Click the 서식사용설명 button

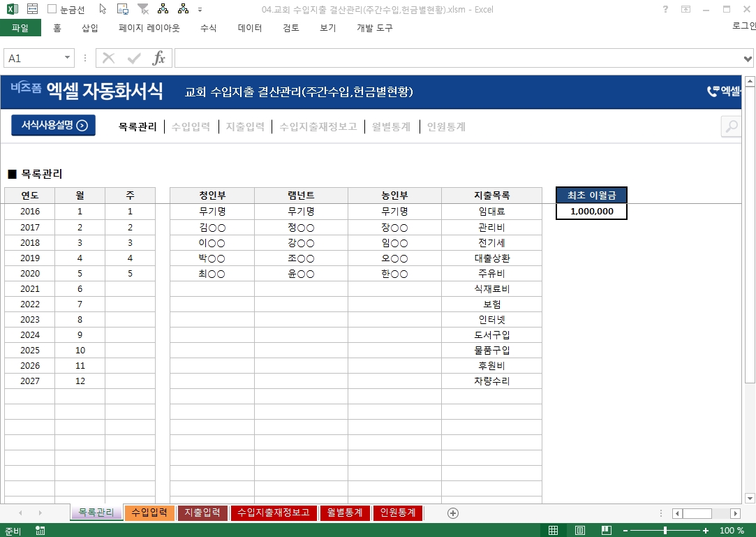pyautogui.click(x=53, y=126)
